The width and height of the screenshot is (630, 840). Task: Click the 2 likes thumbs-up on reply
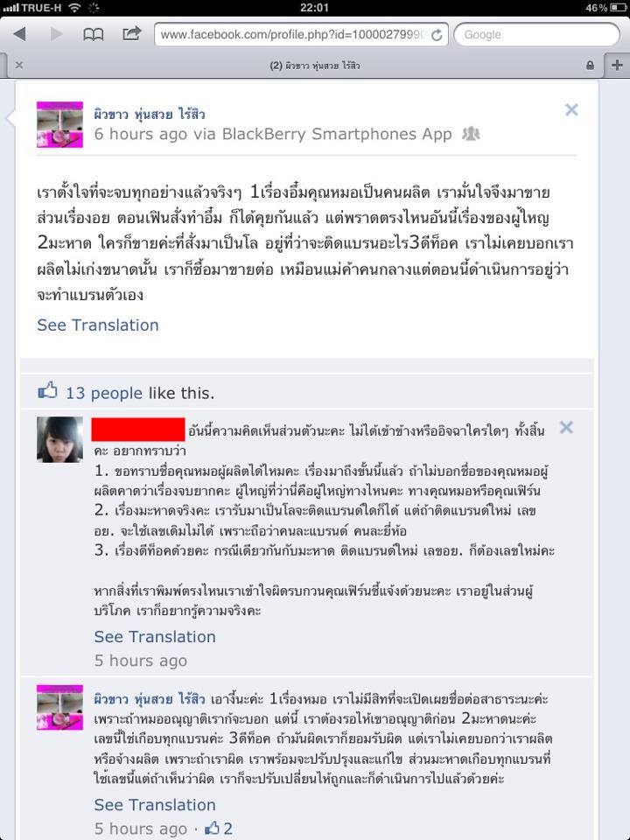pos(219,829)
